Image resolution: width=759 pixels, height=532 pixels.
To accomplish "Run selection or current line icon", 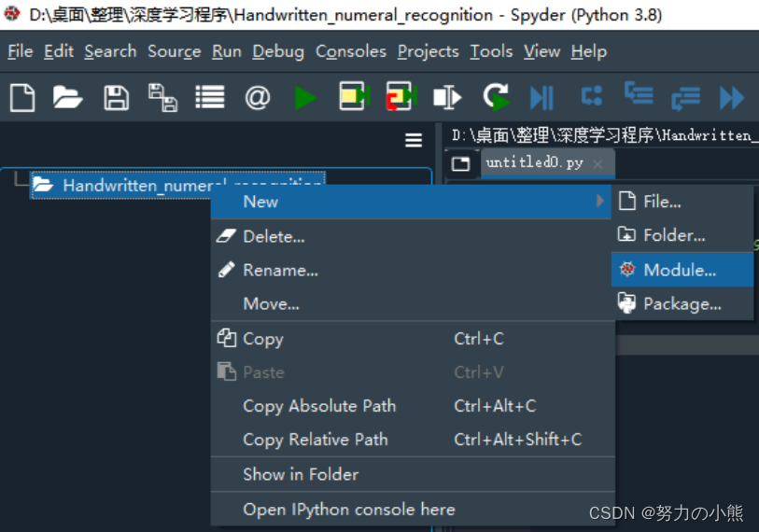I will (x=447, y=97).
